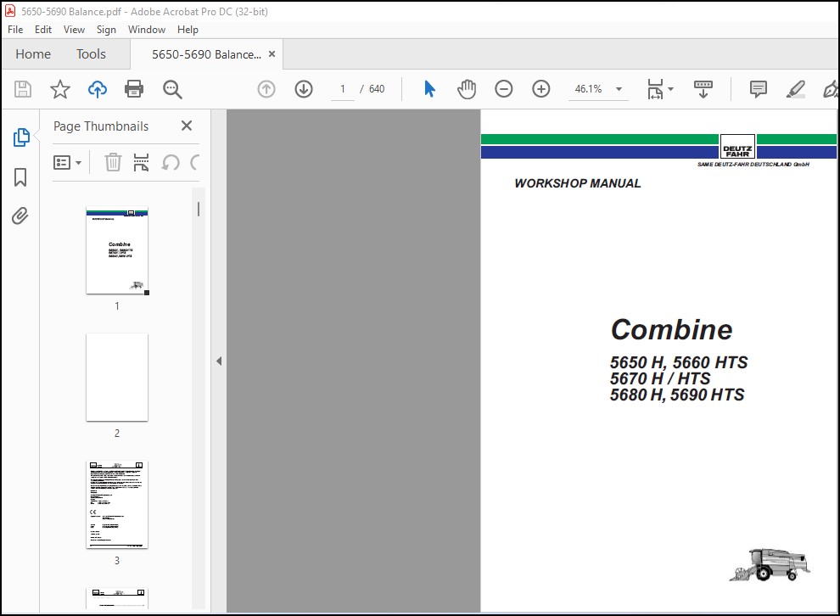Image resolution: width=840 pixels, height=616 pixels.
Task: Switch to the Home tab
Action: click(x=33, y=54)
